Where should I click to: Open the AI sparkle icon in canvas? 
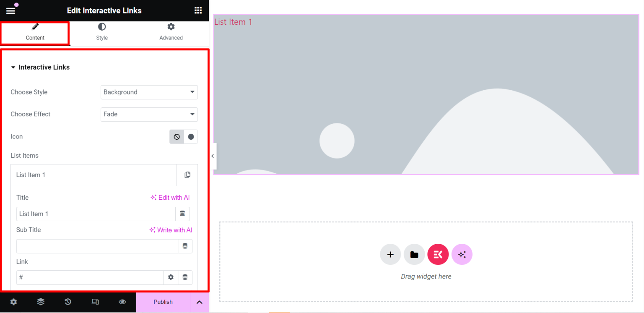pyautogui.click(x=462, y=254)
